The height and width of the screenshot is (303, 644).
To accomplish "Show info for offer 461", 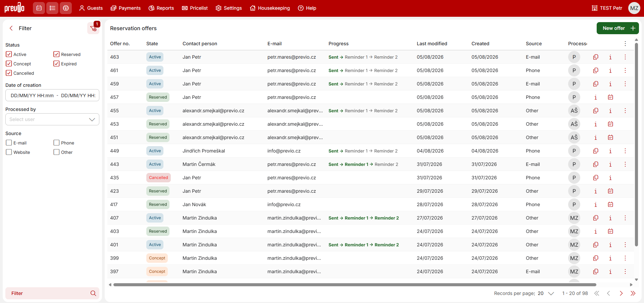I will pyautogui.click(x=610, y=70).
